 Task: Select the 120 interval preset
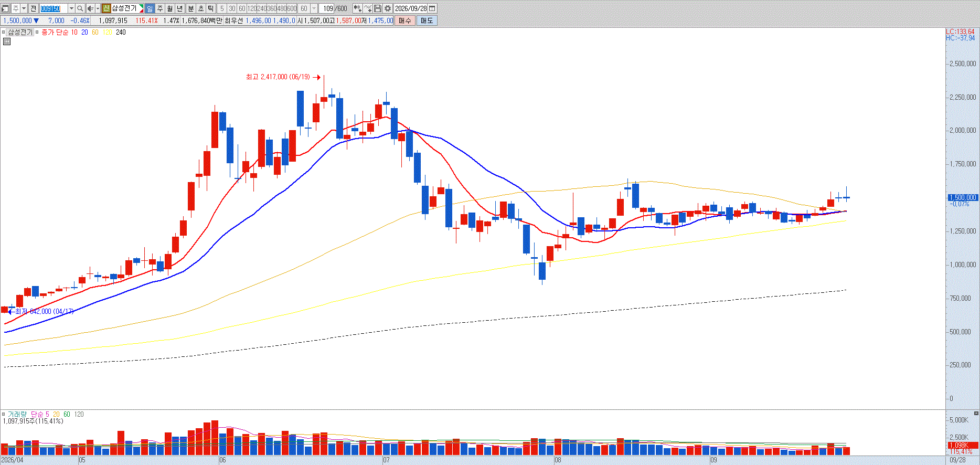pos(252,8)
